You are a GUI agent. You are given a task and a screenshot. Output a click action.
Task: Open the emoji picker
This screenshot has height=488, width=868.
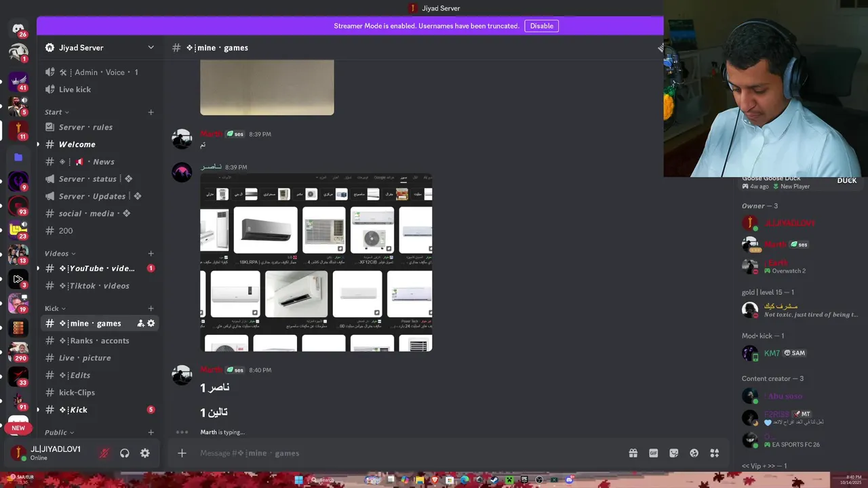(x=694, y=453)
